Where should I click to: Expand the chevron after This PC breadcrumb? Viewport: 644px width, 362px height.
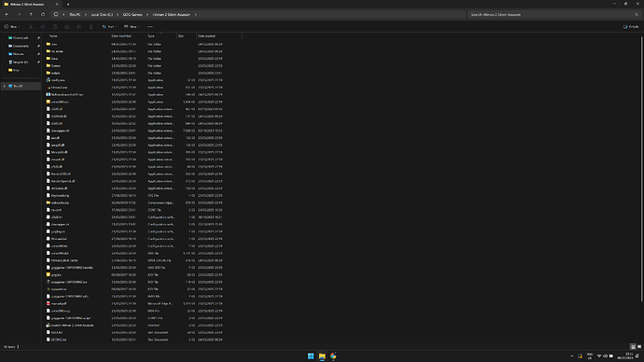[x=86, y=14]
